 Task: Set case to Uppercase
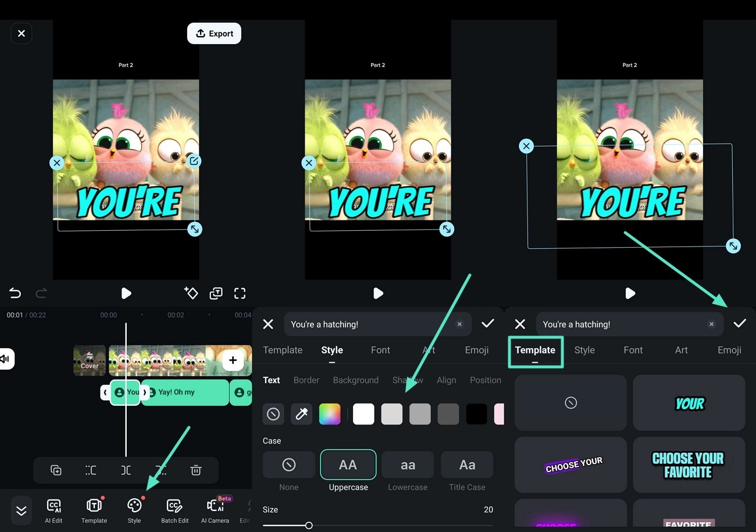pos(348,465)
